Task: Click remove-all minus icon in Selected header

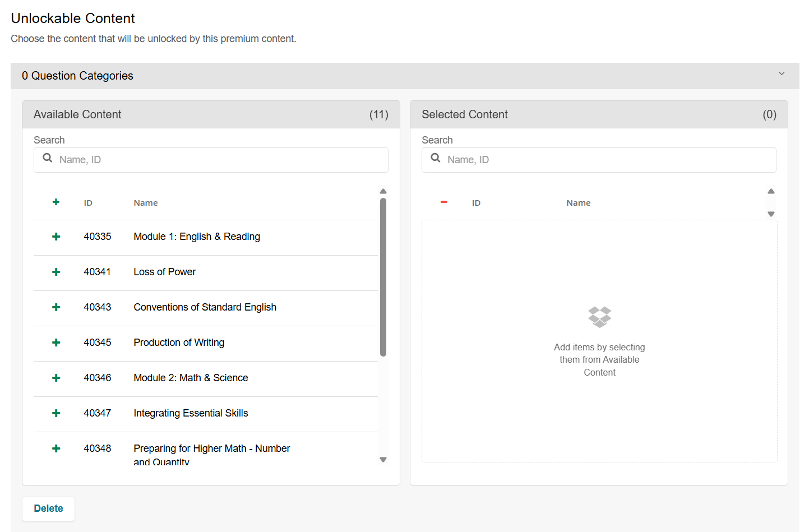Action: (444, 202)
